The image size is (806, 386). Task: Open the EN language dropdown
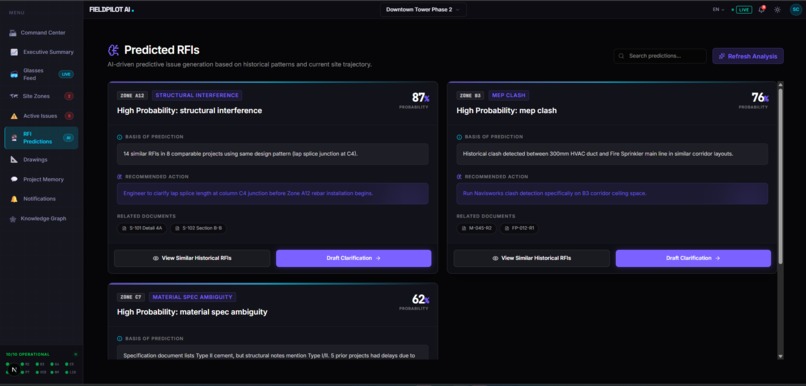pyautogui.click(x=718, y=10)
